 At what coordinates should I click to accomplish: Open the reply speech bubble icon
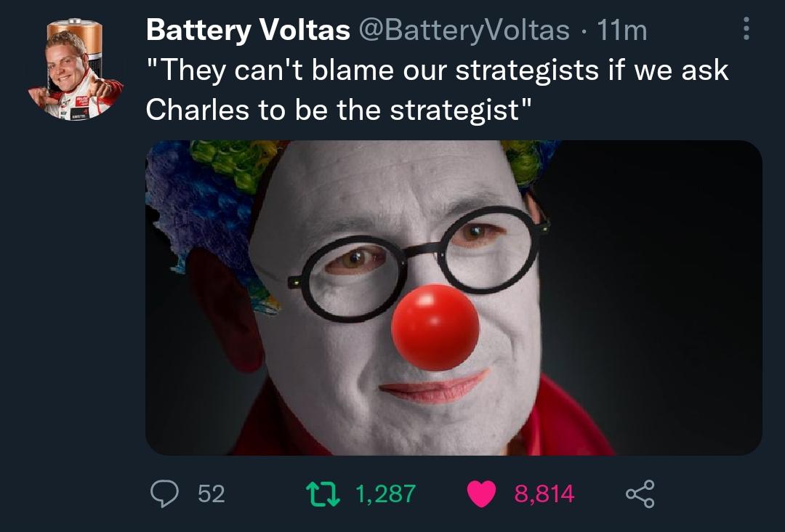pos(164,493)
